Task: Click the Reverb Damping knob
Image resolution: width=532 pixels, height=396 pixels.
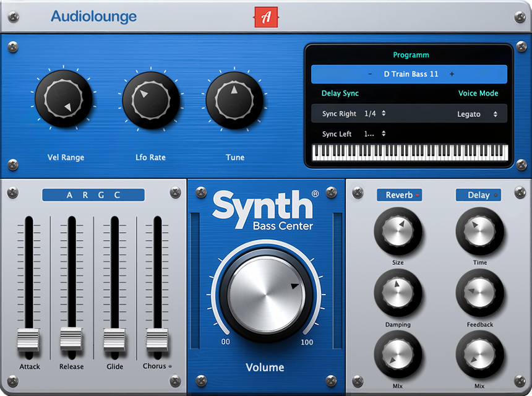Action: point(398,293)
